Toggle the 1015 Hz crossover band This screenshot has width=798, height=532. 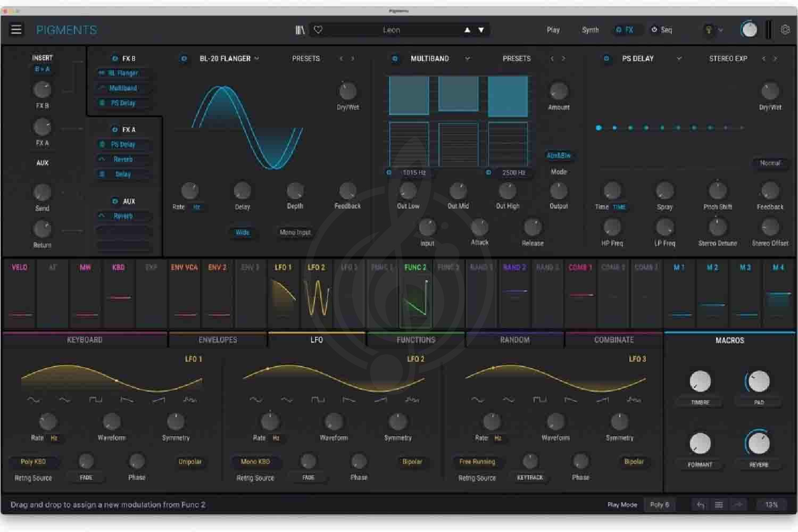389,172
